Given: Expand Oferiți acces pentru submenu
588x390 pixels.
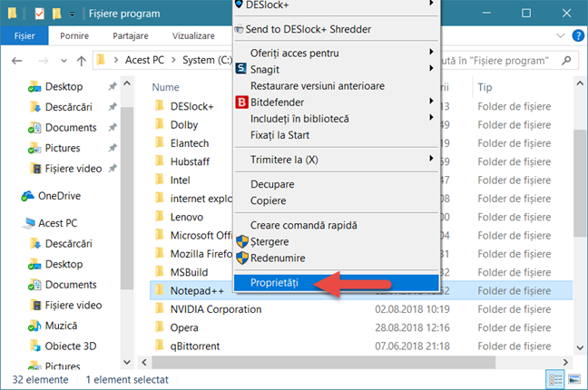Looking at the screenshot, I should [x=337, y=53].
